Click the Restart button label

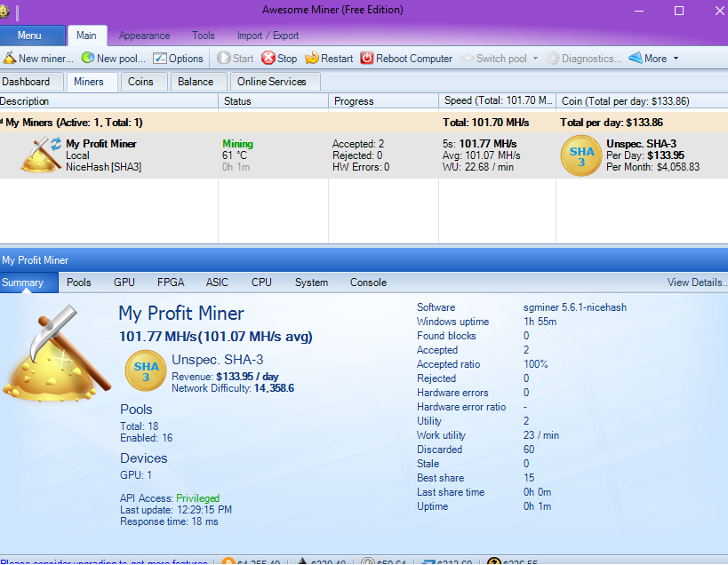click(x=337, y=59)
